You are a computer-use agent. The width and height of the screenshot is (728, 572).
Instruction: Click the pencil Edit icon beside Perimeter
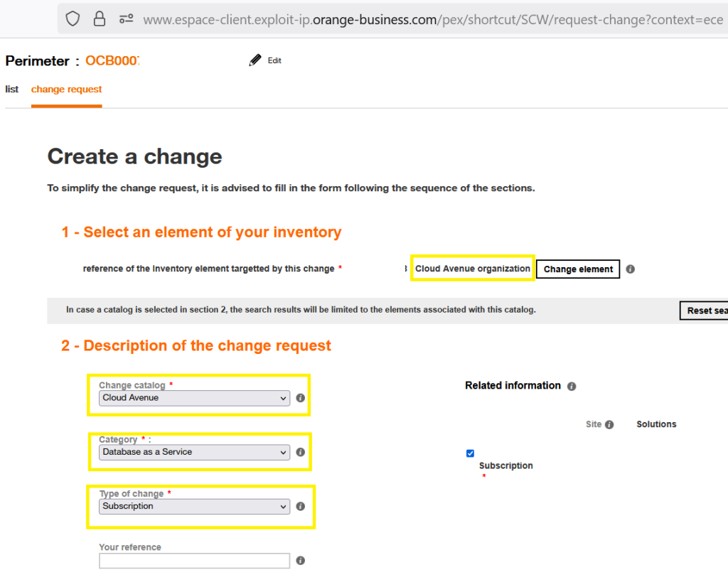click(x=255, y=60)
